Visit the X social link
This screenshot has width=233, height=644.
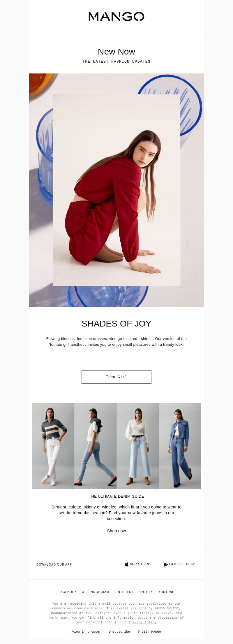point(83,592)
